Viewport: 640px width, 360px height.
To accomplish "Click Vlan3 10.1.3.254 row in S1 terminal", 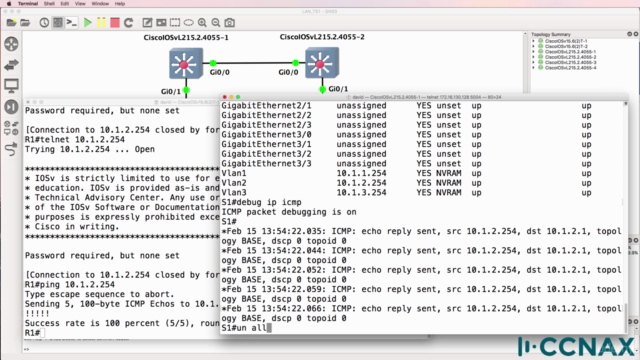I will [406, 193].
